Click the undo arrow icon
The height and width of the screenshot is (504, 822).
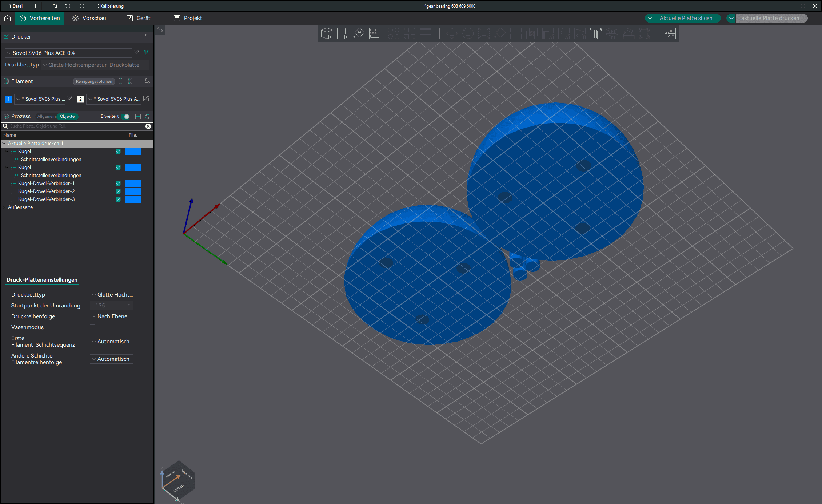click(x=68, y=6)
